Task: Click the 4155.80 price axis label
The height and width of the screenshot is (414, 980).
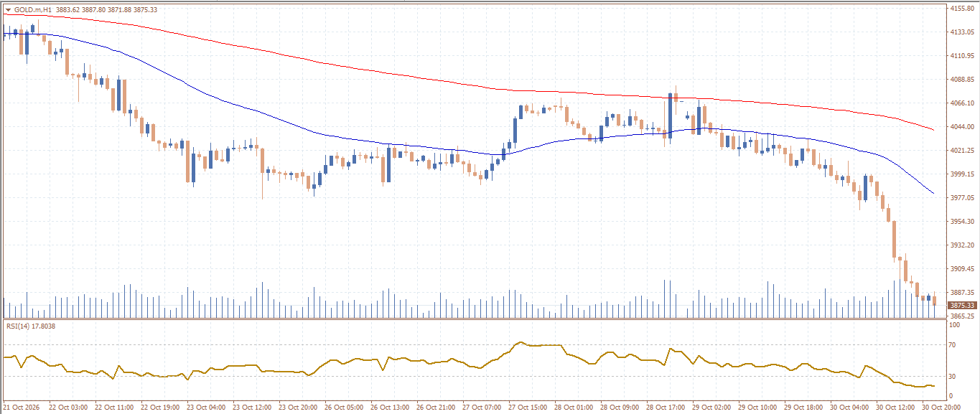Action: click(x=961, y=9)
